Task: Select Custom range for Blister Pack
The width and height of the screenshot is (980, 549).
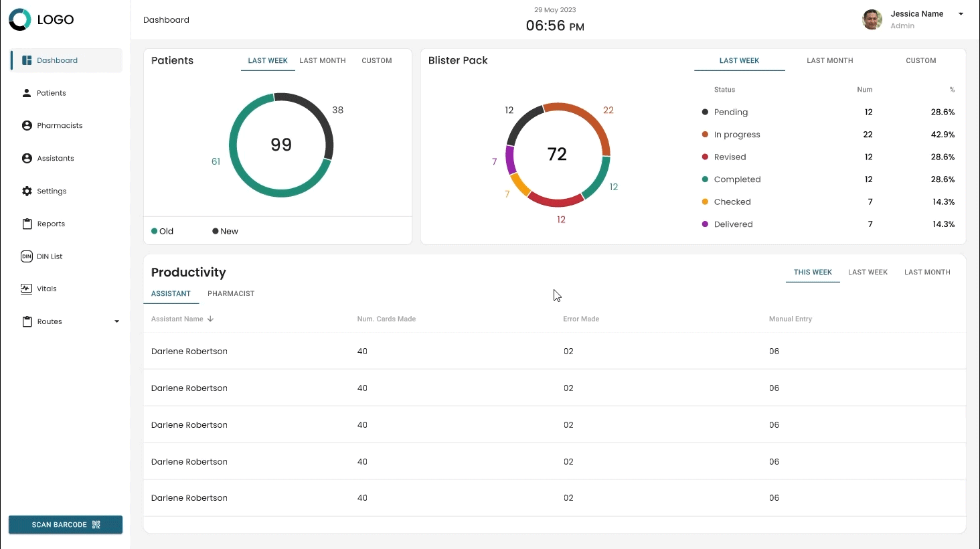Action: point(920,61)
